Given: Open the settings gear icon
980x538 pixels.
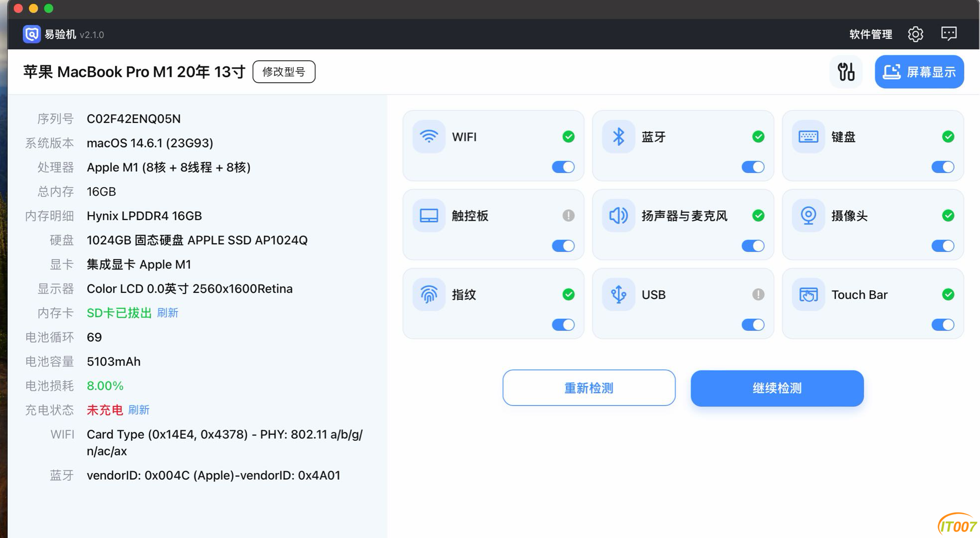Looking at the screenshot, I should [x=915, y=34].
